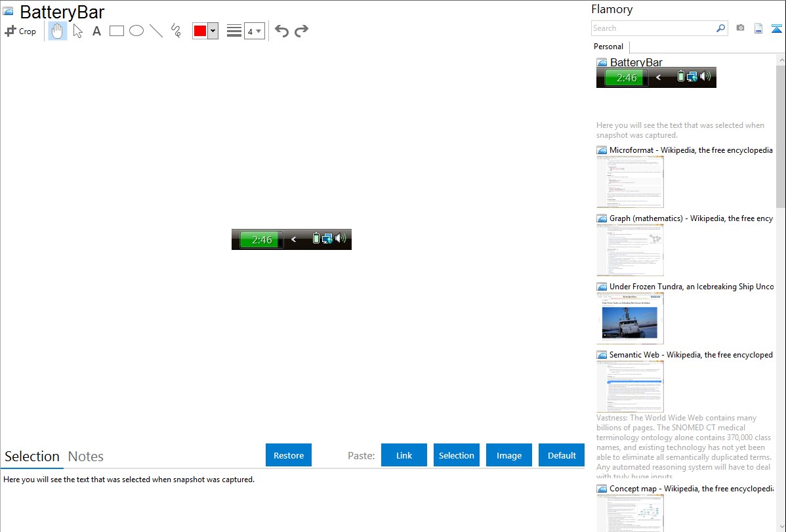Click the Under Frozen Tundra entry icon
The height and width of the screenshot is (532, 786).
pyautogui.click(x=602, y=287)
